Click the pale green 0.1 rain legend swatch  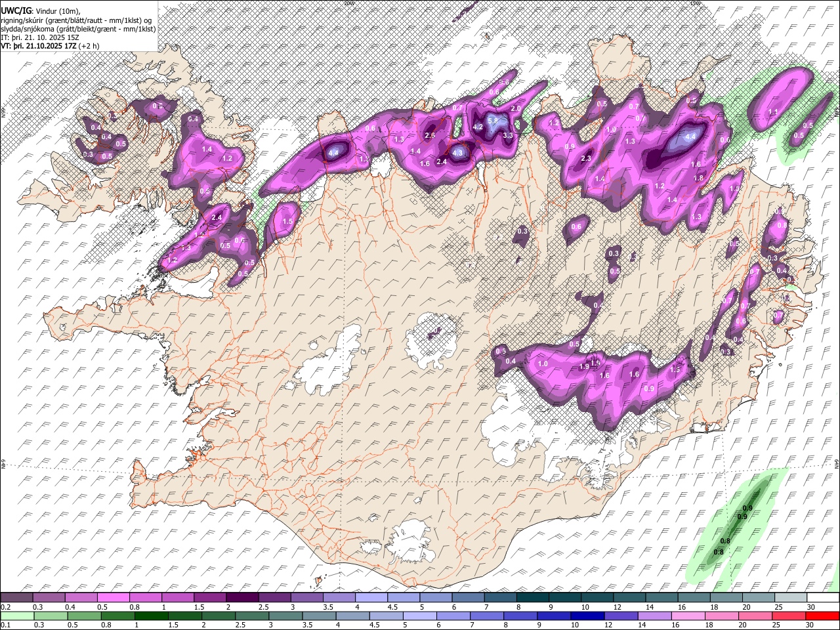[17, 616]
